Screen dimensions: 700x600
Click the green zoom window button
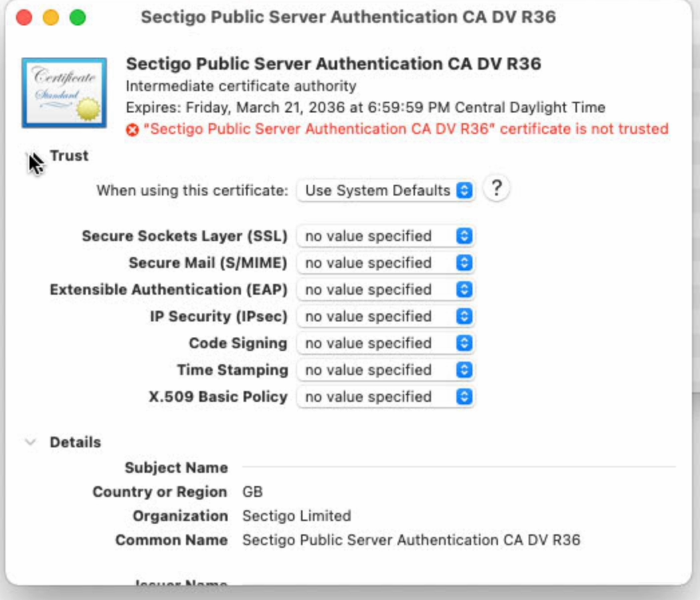78,17
